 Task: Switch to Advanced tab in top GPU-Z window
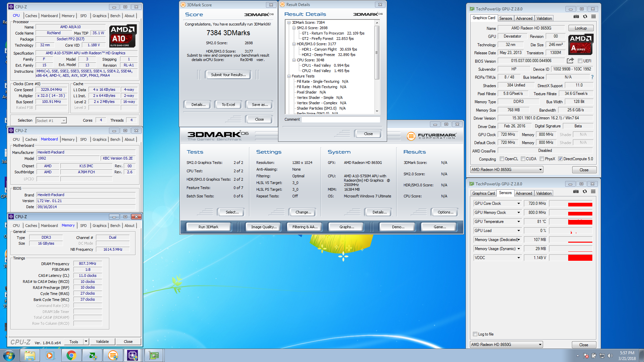pos(524,18)
